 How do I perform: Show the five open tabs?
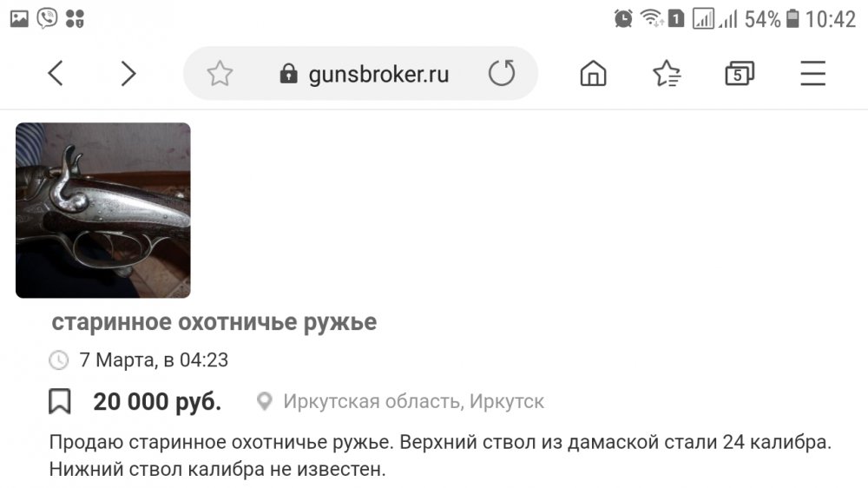click(x=739, y=74)
